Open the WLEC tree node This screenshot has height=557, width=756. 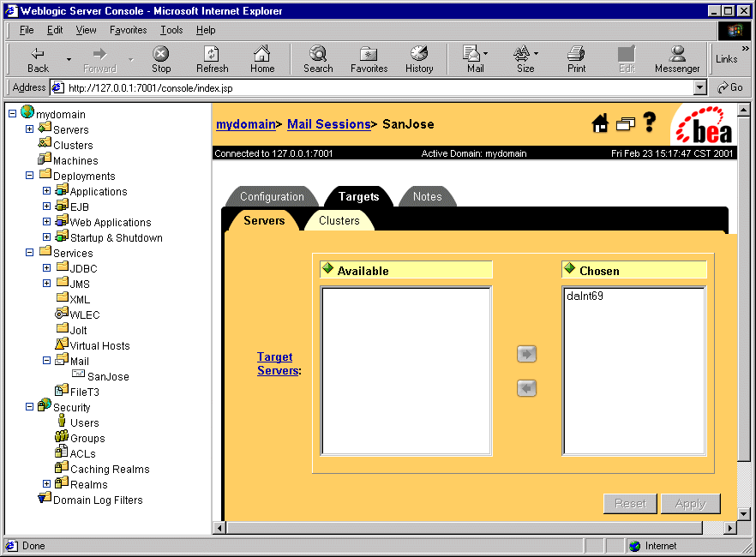click(x=84, y=315)
